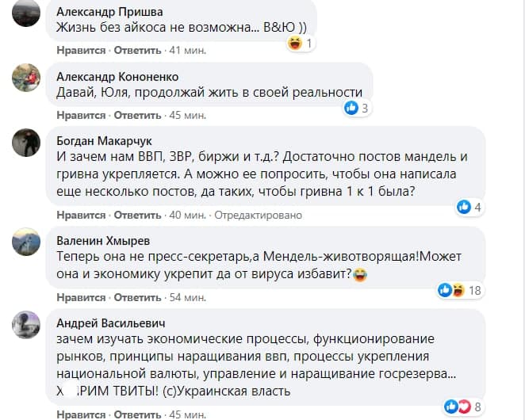Click Александр Кононенко's avatar picture
525x420 pixels.
27,78
